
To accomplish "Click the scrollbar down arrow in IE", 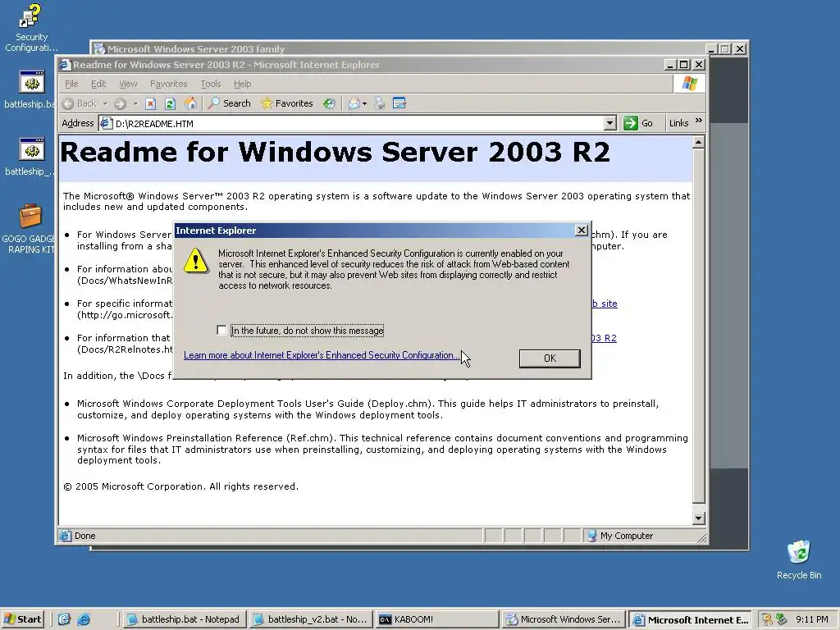I will point(698,518).
